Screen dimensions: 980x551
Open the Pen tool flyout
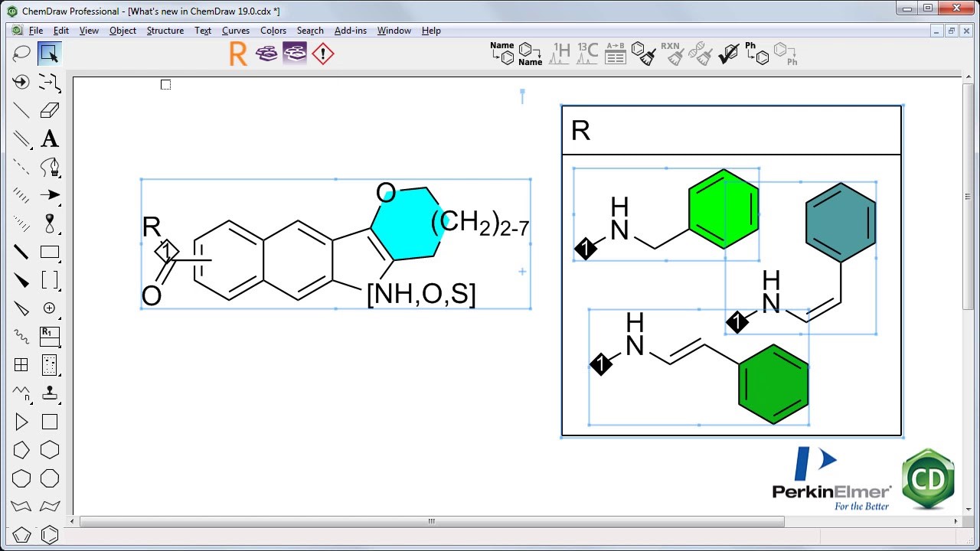(x=50, y=167)
